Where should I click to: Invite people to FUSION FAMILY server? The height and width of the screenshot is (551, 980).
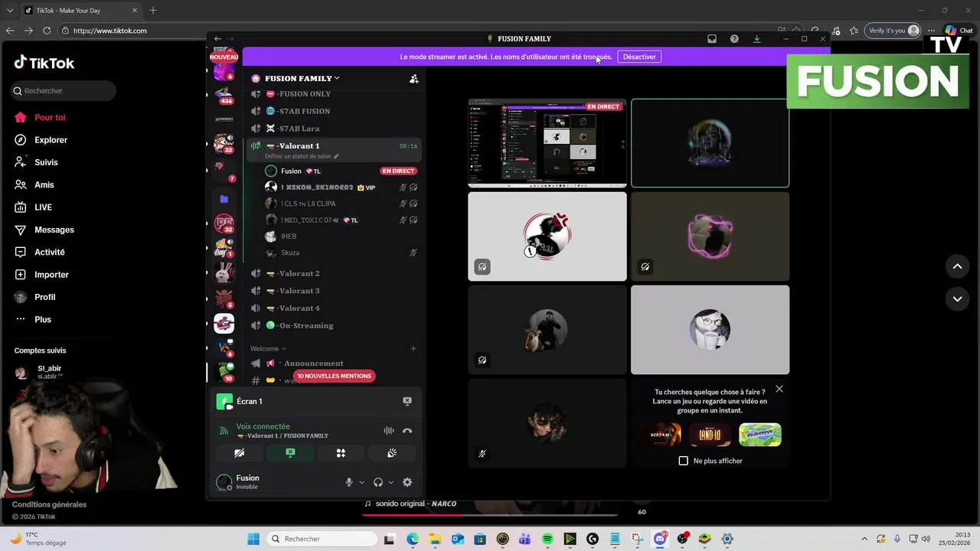point(413,78)
